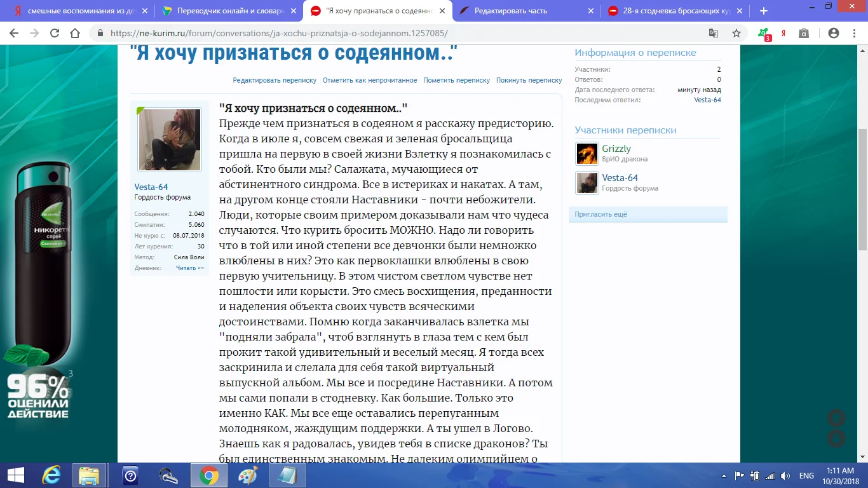Click the Windows Start button

tap(15, 475)
